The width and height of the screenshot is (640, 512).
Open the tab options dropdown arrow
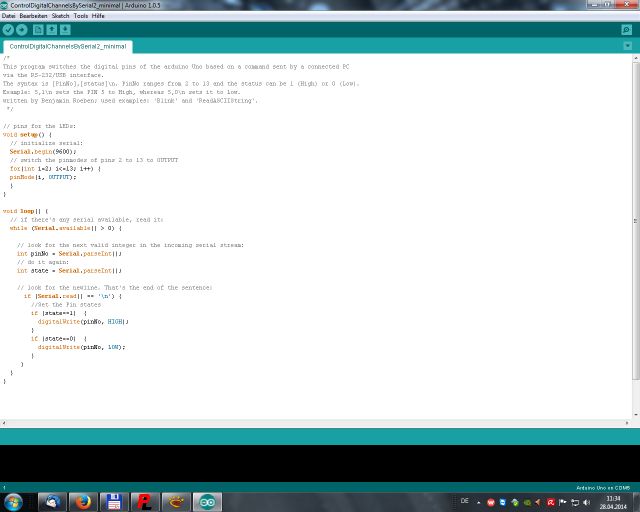628,46
